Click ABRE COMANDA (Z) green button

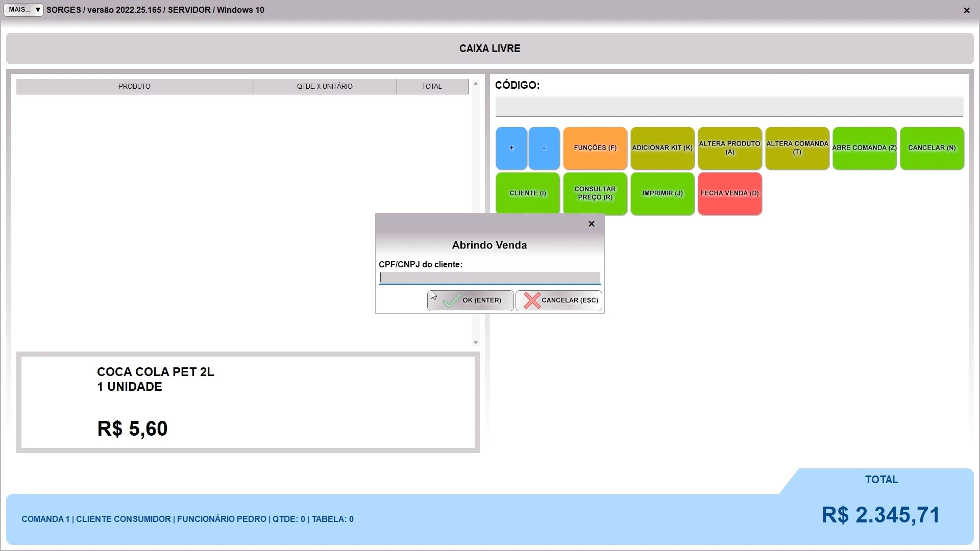864,148
